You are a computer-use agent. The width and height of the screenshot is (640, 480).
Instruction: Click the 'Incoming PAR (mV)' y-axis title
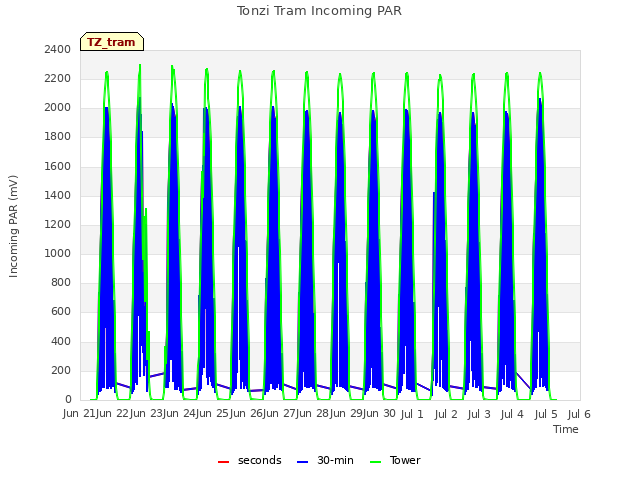(x=13, y=227)
